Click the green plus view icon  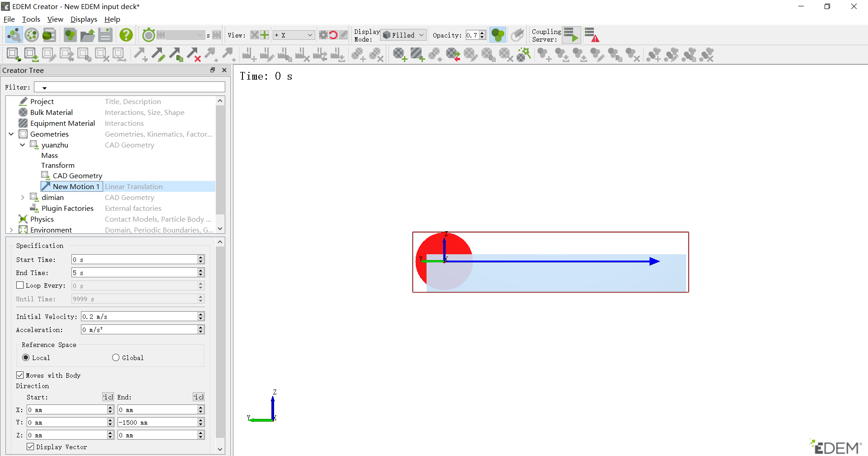(x=265, y=35)
